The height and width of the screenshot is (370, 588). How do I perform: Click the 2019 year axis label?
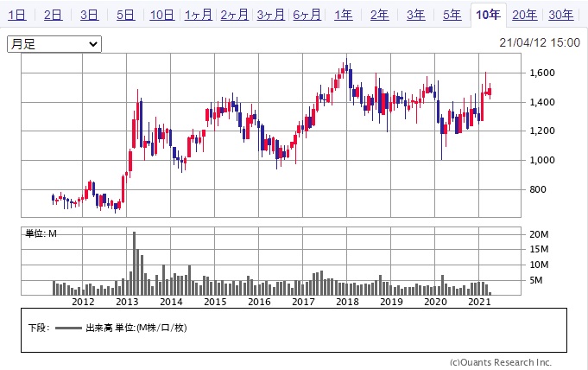[391, 302]
